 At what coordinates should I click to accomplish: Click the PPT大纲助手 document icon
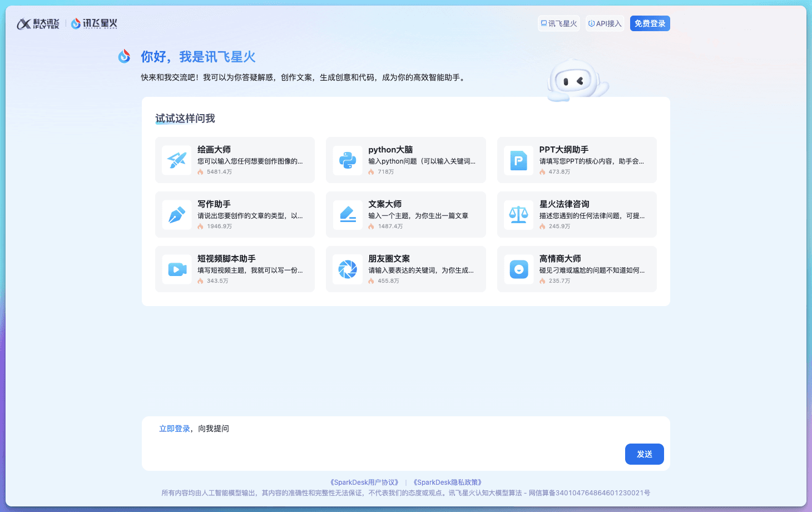point(518,160)
